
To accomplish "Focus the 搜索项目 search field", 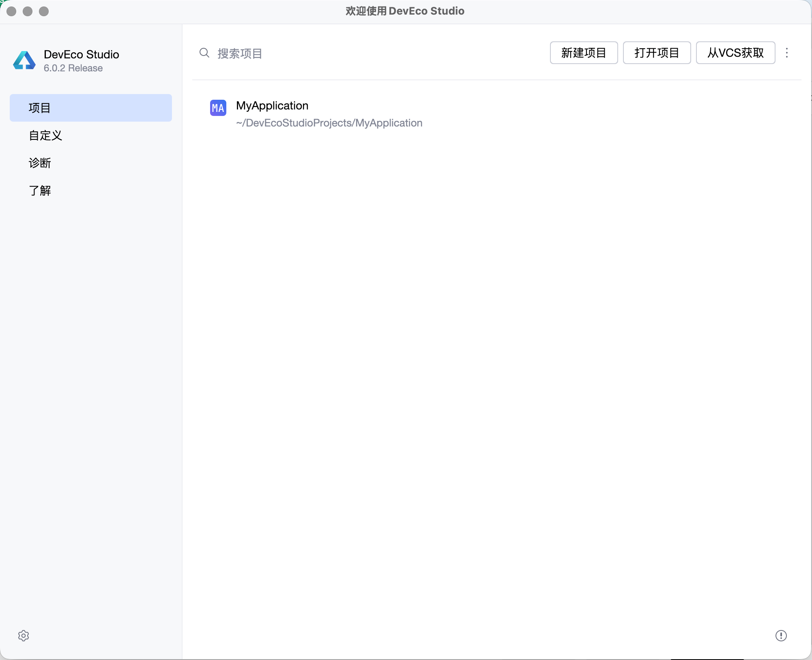I will click(365, 54).
